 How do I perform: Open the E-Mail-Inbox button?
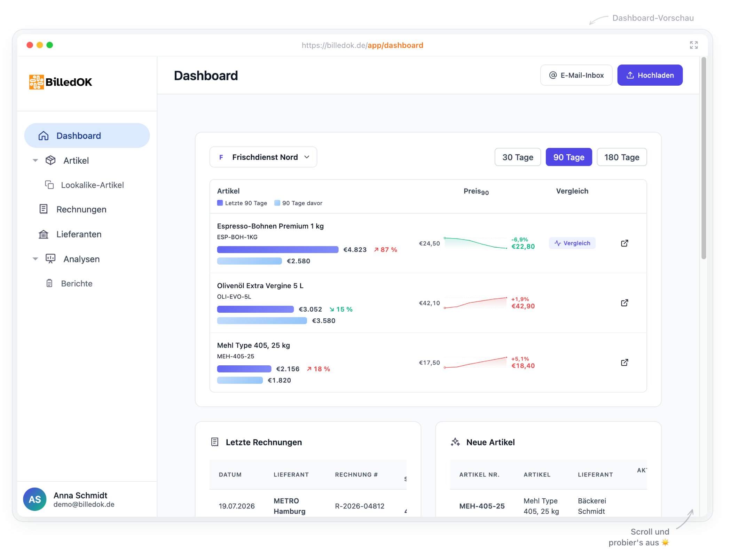click(x=576, y=75)
